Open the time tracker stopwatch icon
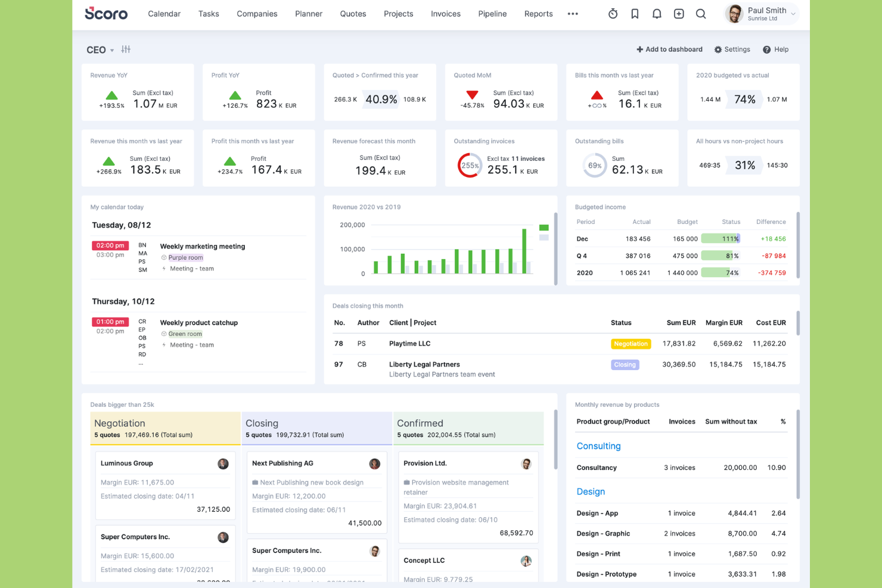Image resolution: width=882 pixels, height=588 pixels. 613,14
